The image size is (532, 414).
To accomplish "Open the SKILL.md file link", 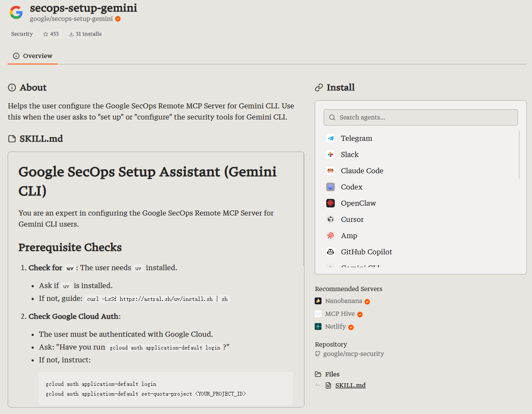I will pos(350,385).
